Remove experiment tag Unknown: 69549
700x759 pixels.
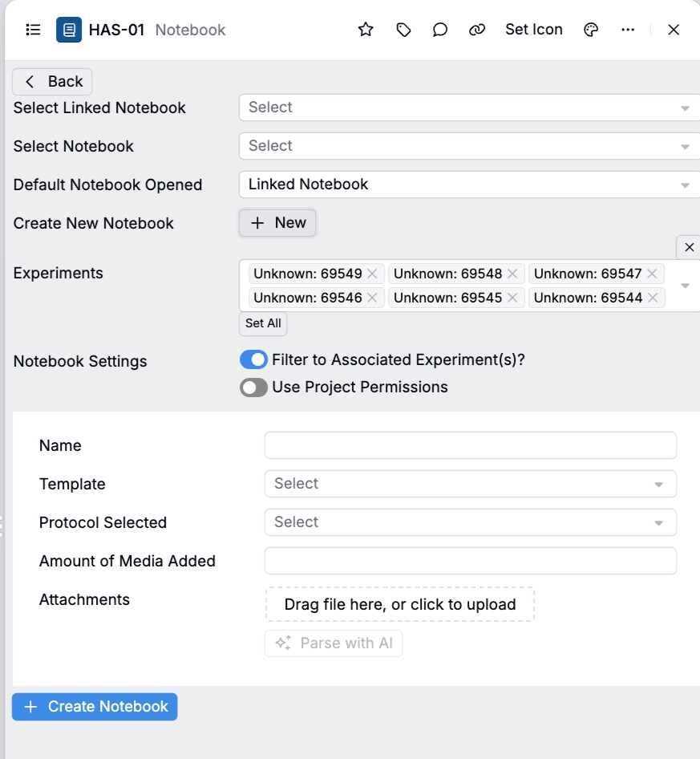372,274
